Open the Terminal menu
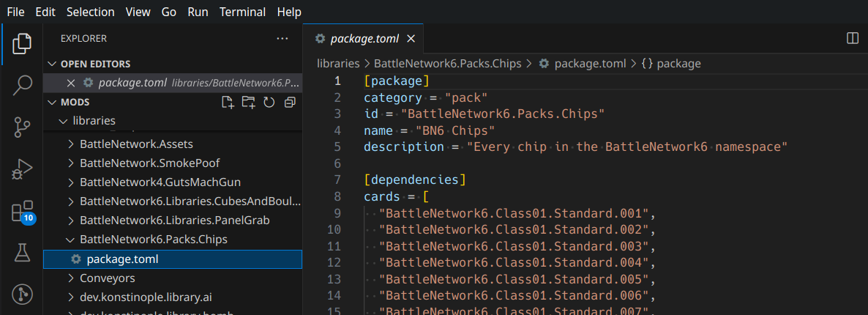The height and width of the screenshot is (315, 868). 242,12
